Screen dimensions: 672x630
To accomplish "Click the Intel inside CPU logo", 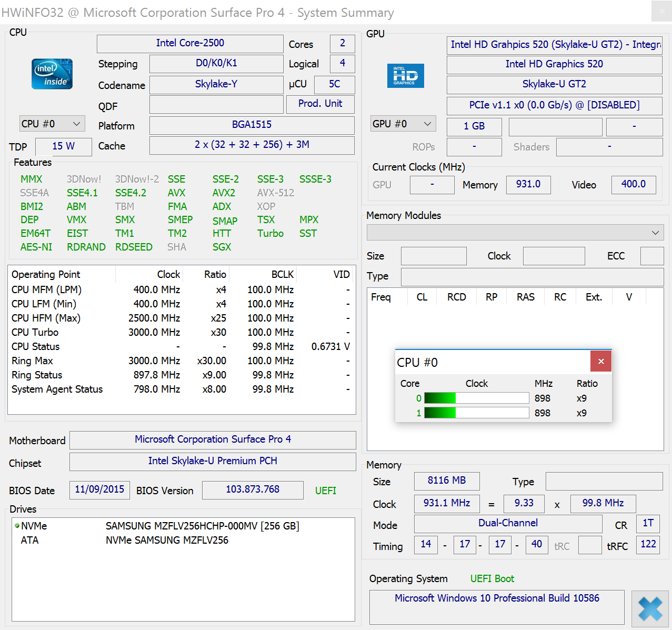I will coord(52,74).
